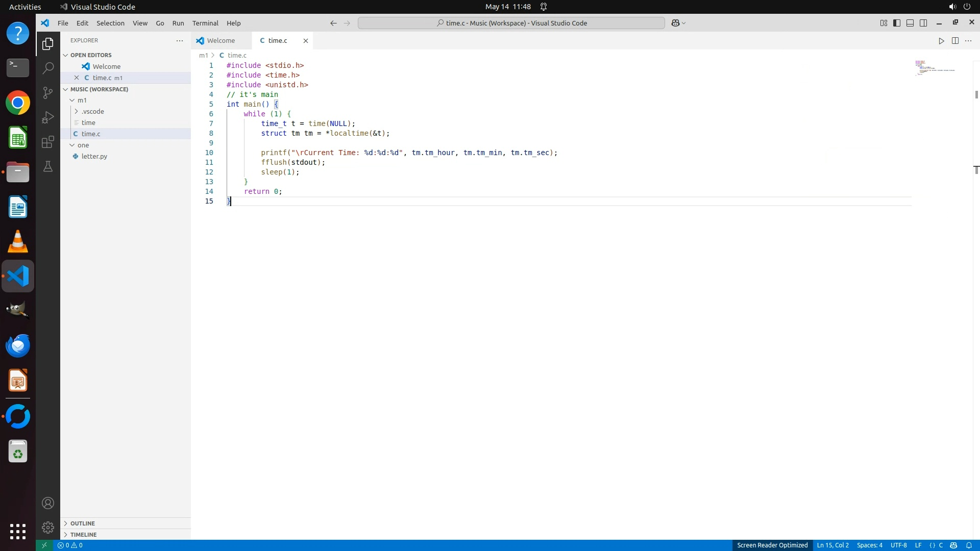Collapse the Open Editors section
This screenshot has height=551, width=980.
click(x=91, y=55)
